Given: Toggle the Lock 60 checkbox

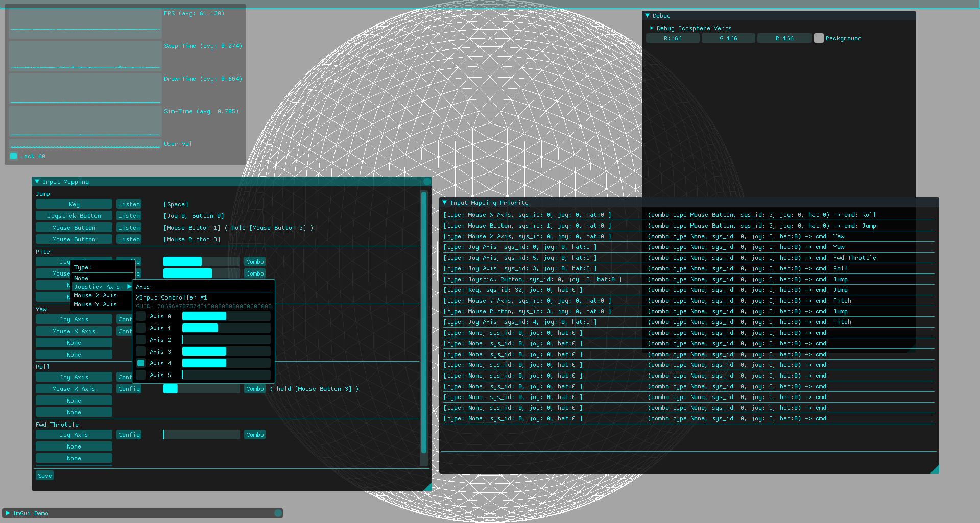Looking at the screenshot, I should [14, 156].
